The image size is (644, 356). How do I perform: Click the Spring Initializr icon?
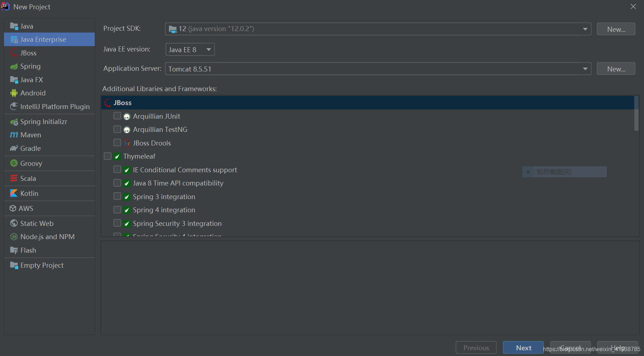click(x=14, y=122)
